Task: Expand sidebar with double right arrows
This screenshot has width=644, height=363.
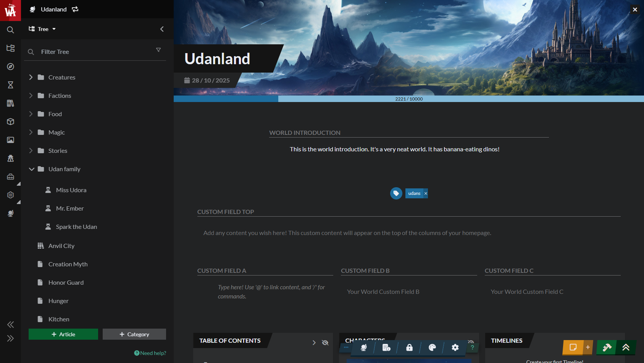Action: pos(10,339)
